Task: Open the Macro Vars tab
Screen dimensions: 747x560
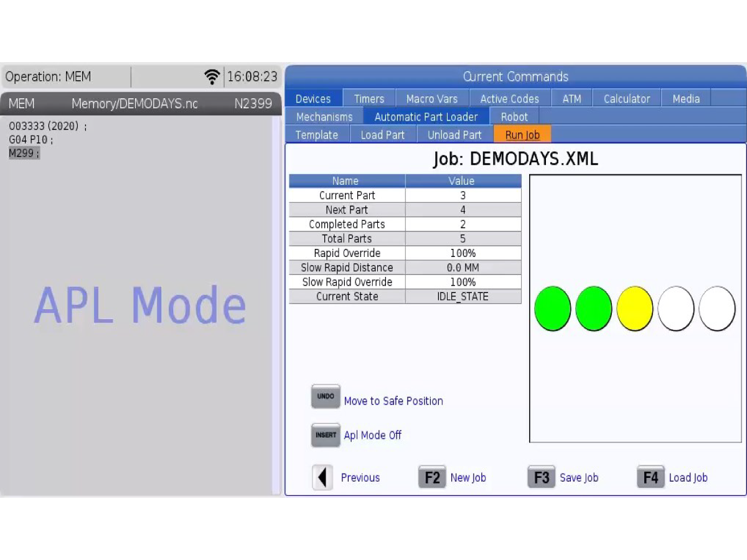Action: [x=431, y=99]
